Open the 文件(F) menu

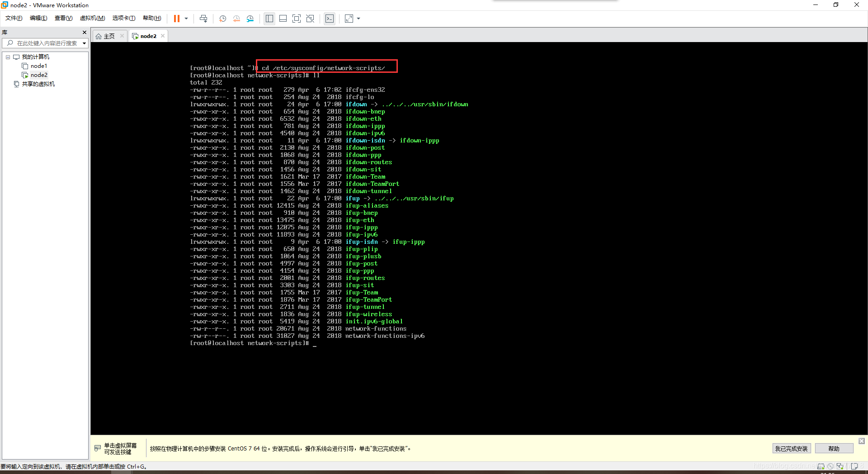(14, 18)
